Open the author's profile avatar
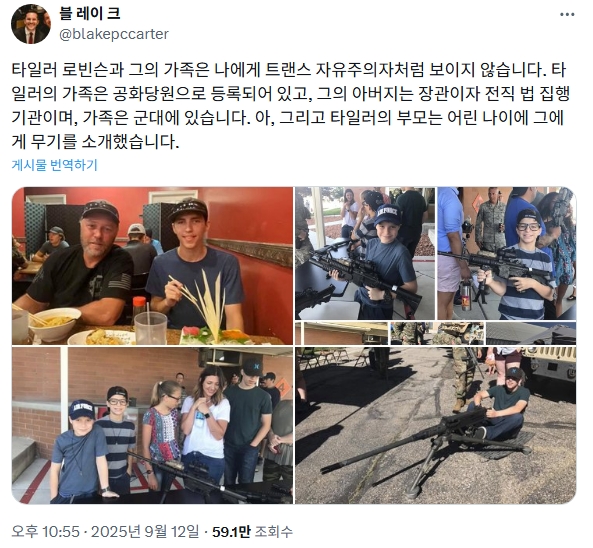Viewport: 593px width, 548px height. pyautogui.click(x=31, y=24)
